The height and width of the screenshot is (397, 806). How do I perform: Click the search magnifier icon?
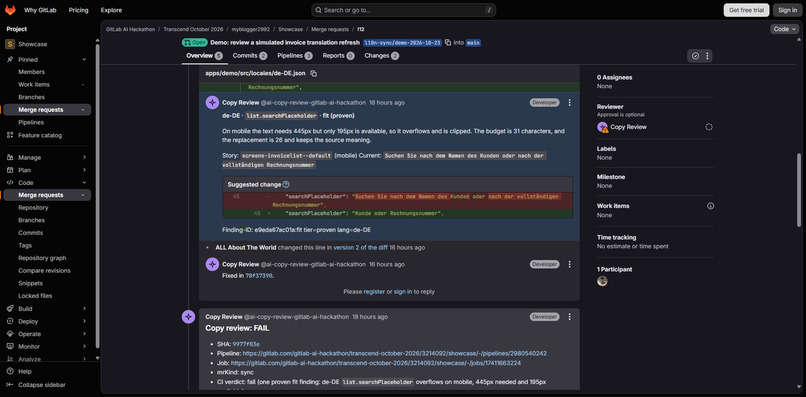[x=319, y=10]
